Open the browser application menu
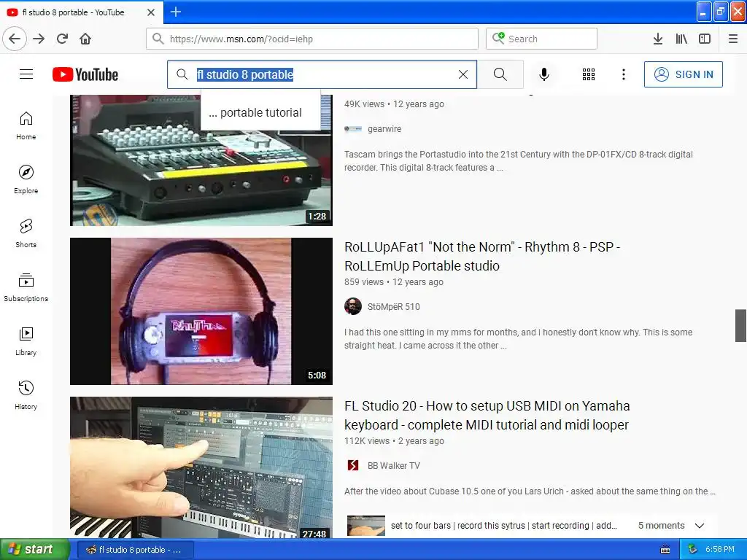The width and height of the screenshot is (747, 560). [x=733, y=39]
